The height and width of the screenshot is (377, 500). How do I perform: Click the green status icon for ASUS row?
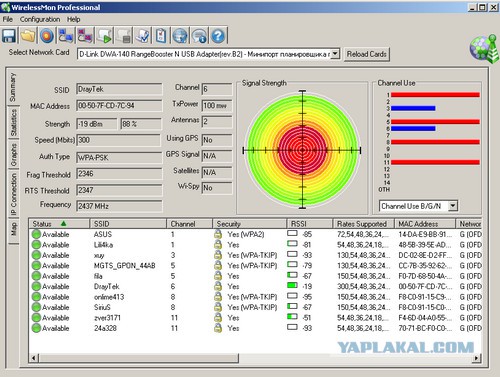coord(36,234)
